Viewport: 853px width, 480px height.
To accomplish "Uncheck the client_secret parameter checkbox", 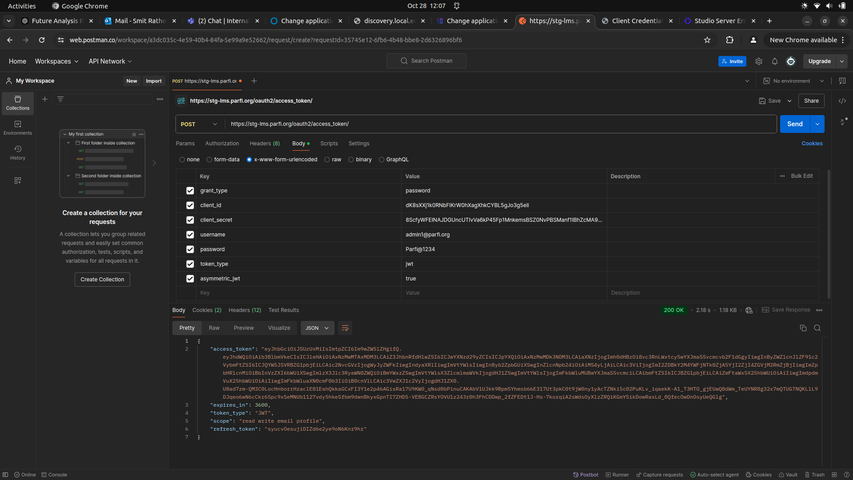I will [190, 220].
